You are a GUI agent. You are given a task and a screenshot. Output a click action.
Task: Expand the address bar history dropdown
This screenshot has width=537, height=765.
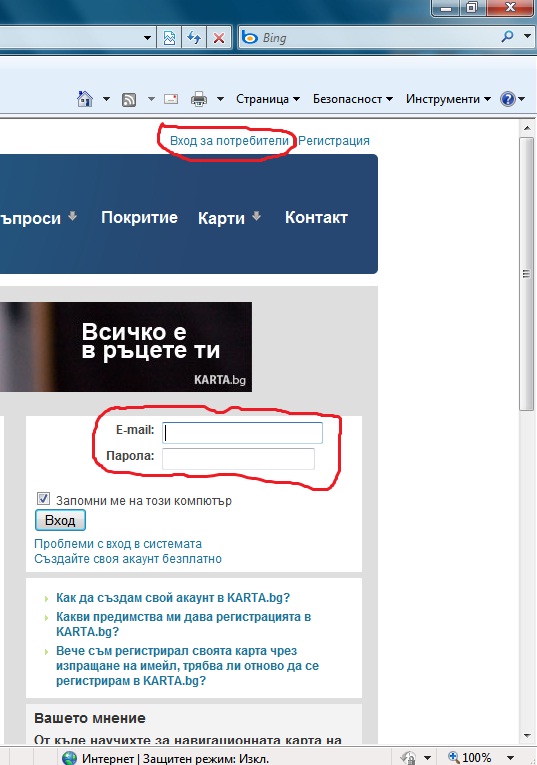(147, 38)
